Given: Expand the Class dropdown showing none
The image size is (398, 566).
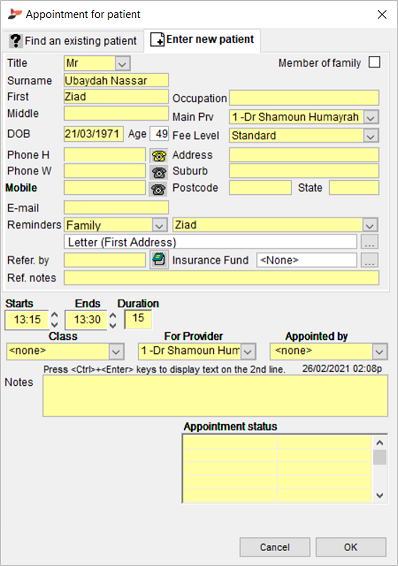Looking at the screenshot, I should pyautogui.click(x=116, y=351).
